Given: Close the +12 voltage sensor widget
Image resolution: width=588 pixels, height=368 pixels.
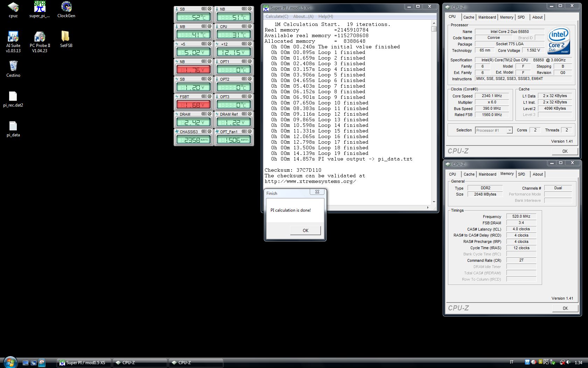Looking at the screenshot, I should click(250, 44).
